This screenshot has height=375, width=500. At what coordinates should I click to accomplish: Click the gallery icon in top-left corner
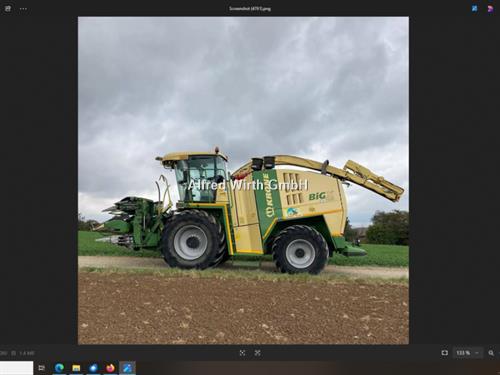pos(8,9)
